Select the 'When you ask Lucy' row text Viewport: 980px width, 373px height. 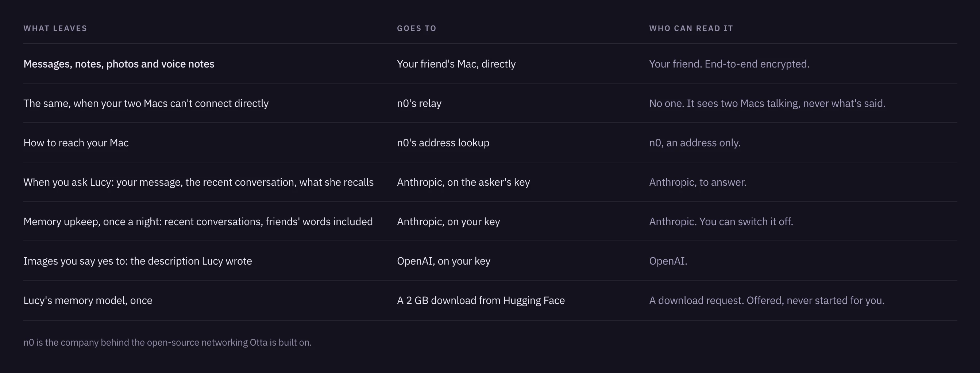(x=198, y=182)
